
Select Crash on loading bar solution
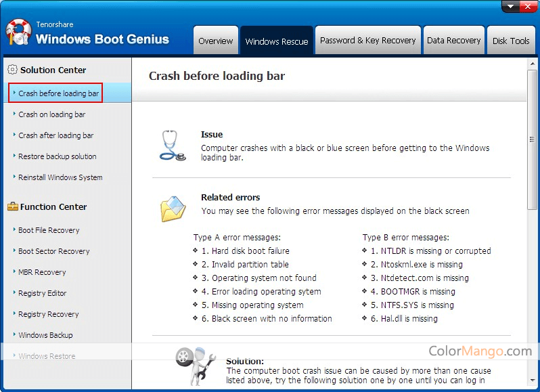tap(51, 114)
